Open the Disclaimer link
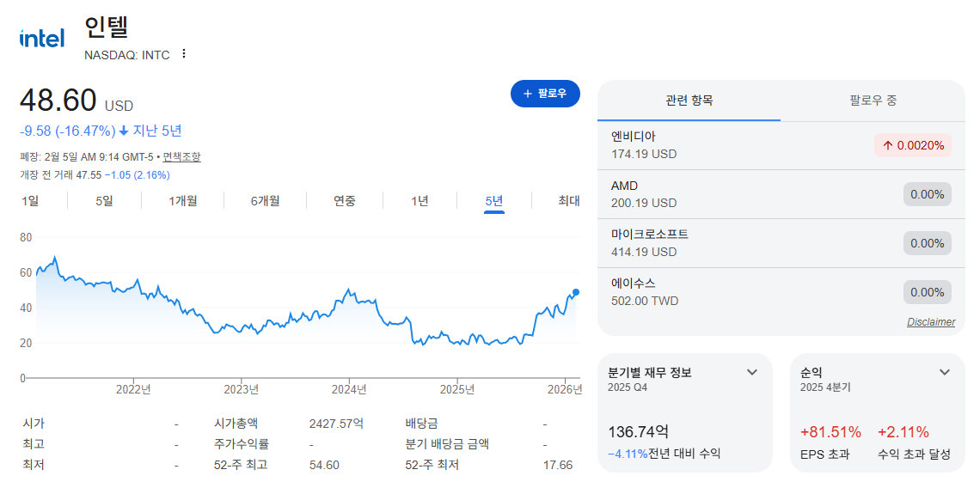The height and width of the screenshot is (488, 980). [x=931, y=322]
